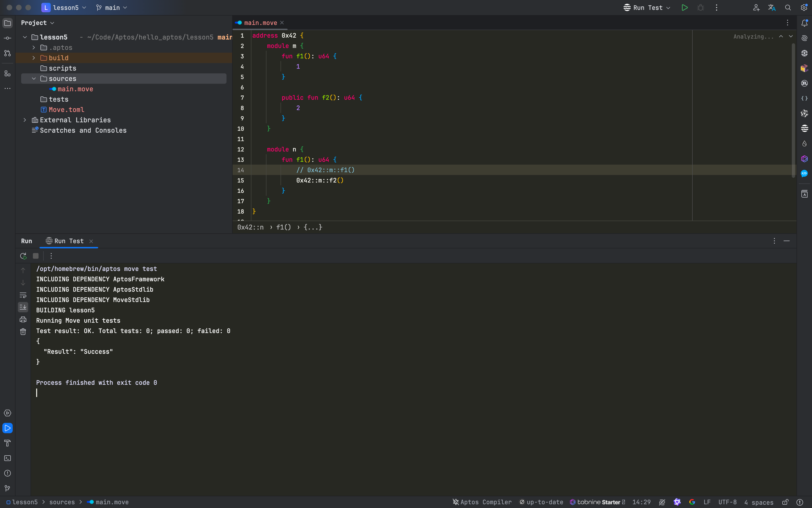Go to line 14:29 position widget
The height and width of the screenshot is (508, 812).
point(641,502)
